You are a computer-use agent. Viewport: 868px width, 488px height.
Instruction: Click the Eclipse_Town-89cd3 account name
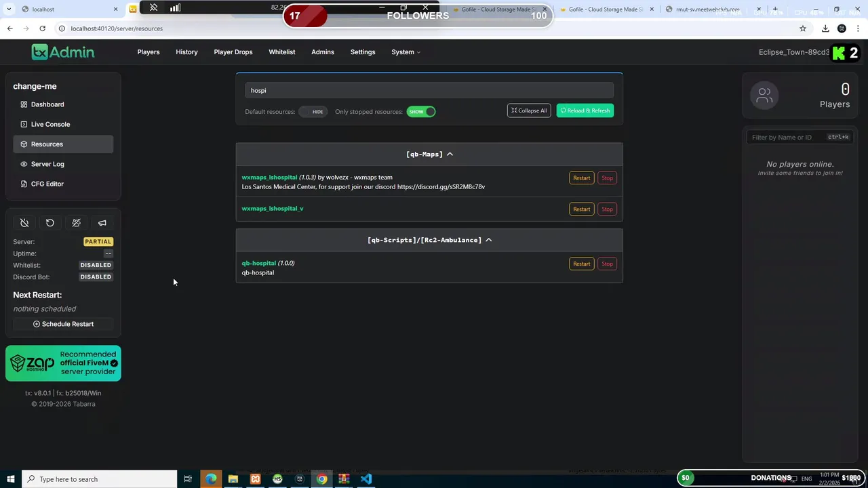click(794, 52)
